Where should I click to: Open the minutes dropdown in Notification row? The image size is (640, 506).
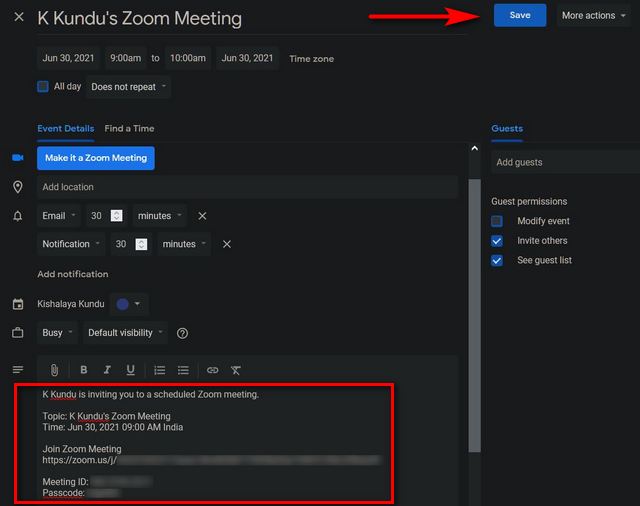coord(184,244)
